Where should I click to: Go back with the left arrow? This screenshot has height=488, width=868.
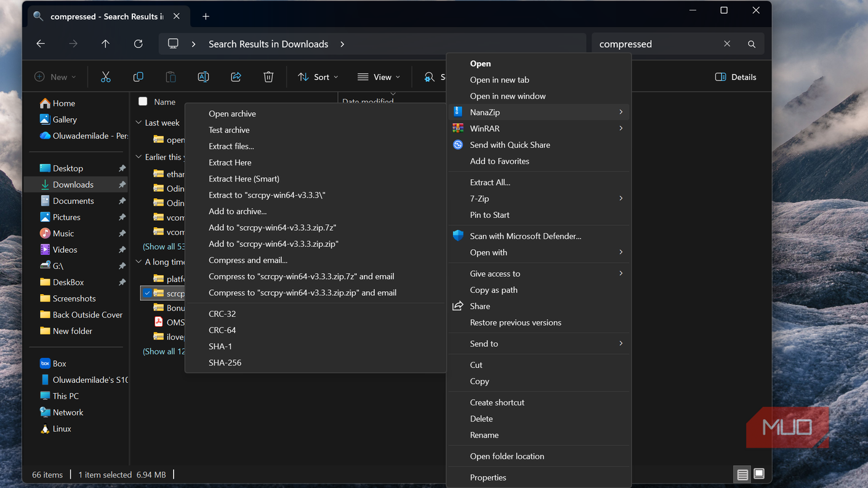click(x=41, y=44)
